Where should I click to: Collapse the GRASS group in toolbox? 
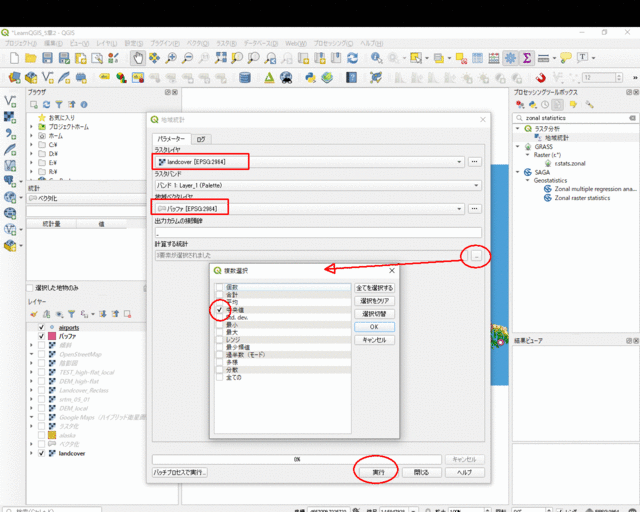(518, 146)
